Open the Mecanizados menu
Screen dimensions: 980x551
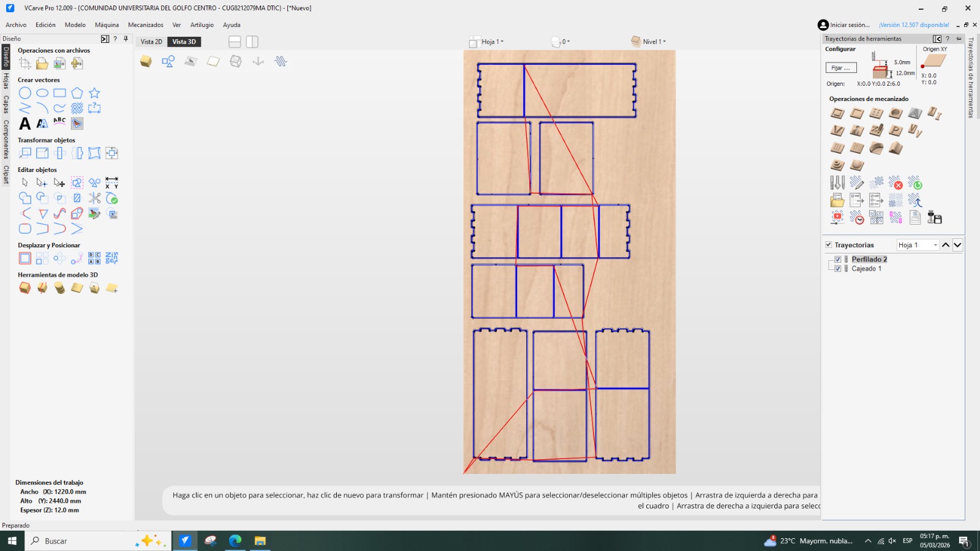[146, 25]
